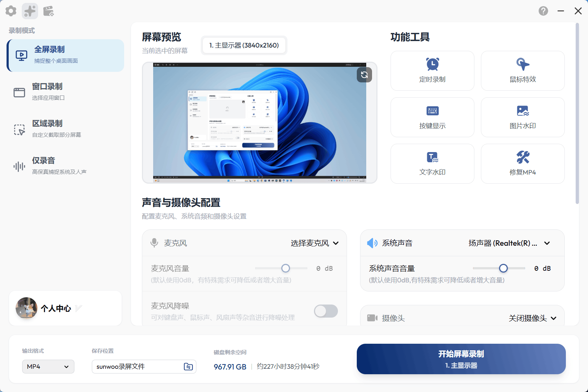Viewport: 588px width, 392px height.
Task: Open the 按键显示 keyboard tool
Action: click(432, 117)
